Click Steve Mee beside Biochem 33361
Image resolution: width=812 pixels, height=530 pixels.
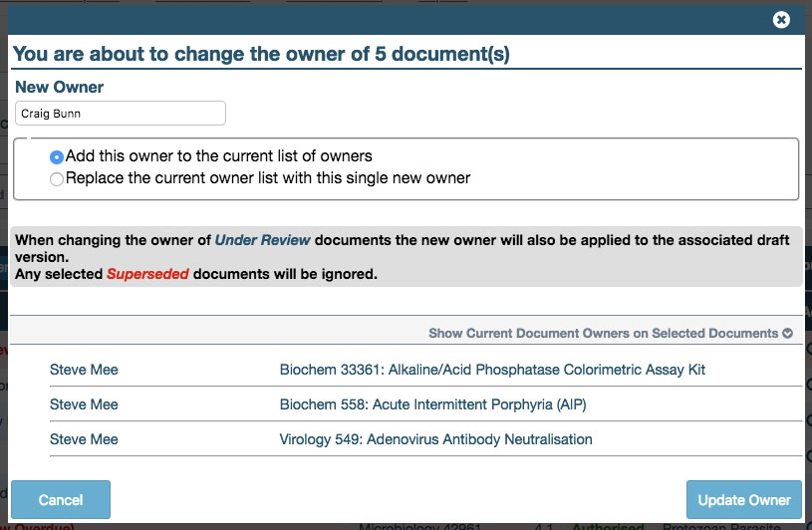pos(84,370)
